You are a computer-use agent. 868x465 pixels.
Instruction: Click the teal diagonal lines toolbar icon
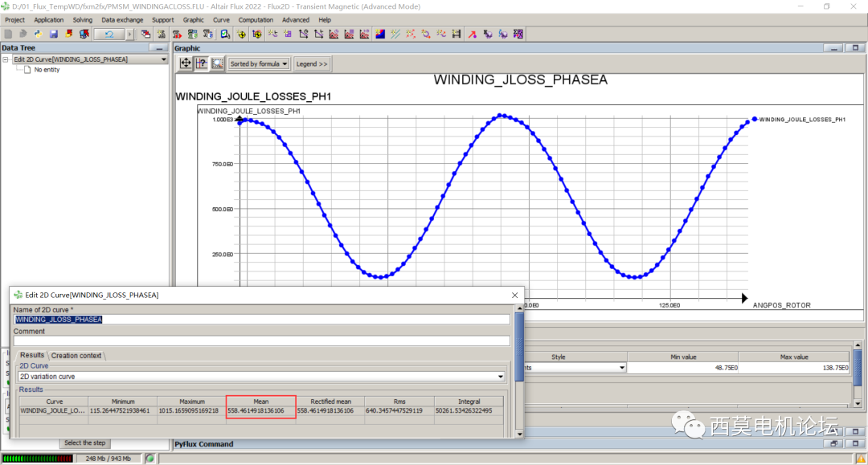(x=395, y=35)
